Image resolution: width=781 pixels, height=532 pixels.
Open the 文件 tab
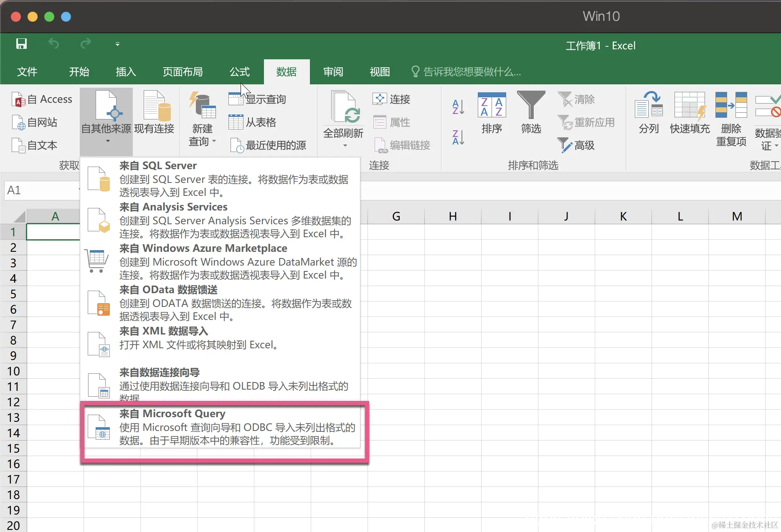click(x=27, y=72)
